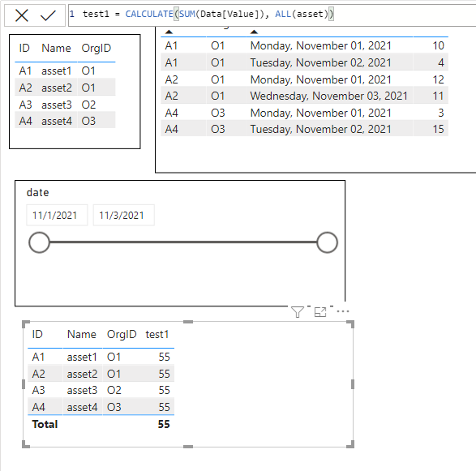Click the '55' value in the asset1 row
The height and width of the screenshot is (471, 476).
[165, 357]
